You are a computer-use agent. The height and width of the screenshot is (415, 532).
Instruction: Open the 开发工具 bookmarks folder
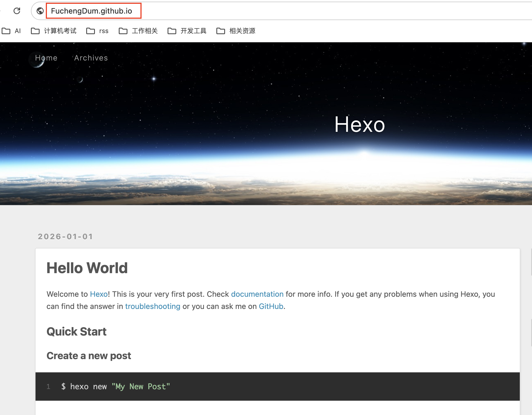click(187, 31)
